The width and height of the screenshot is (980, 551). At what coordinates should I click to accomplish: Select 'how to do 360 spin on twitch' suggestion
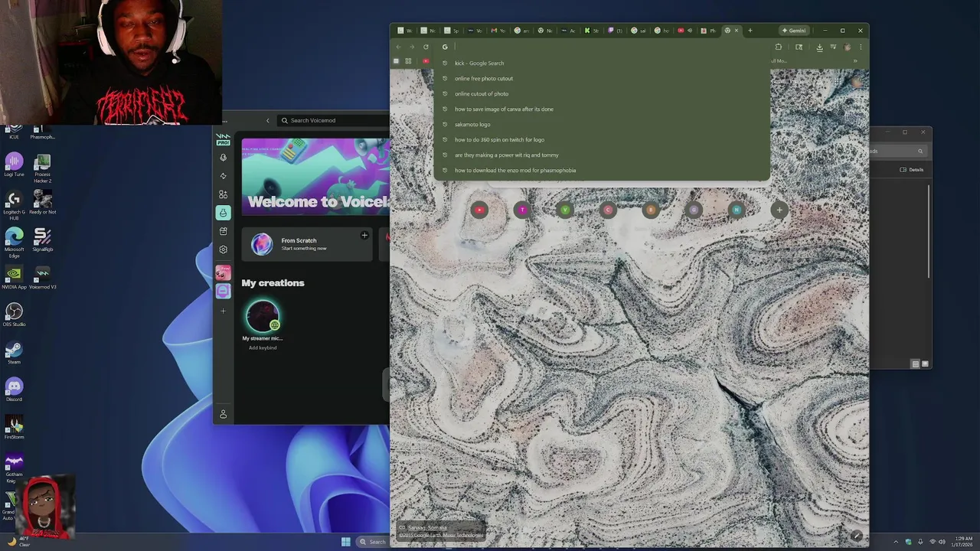[601, 139]
